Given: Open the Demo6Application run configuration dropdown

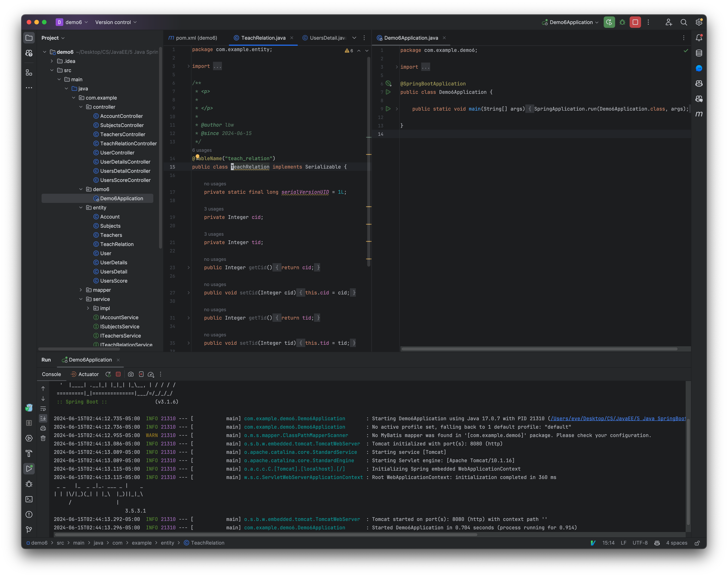Looking at the screenshot, I should [x=570, y=22].
